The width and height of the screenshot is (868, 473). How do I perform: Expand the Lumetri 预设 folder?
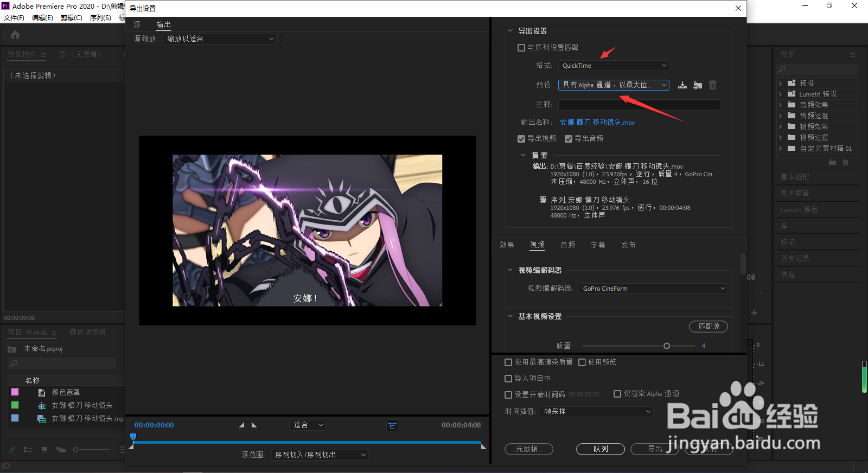tap(781, 94)
